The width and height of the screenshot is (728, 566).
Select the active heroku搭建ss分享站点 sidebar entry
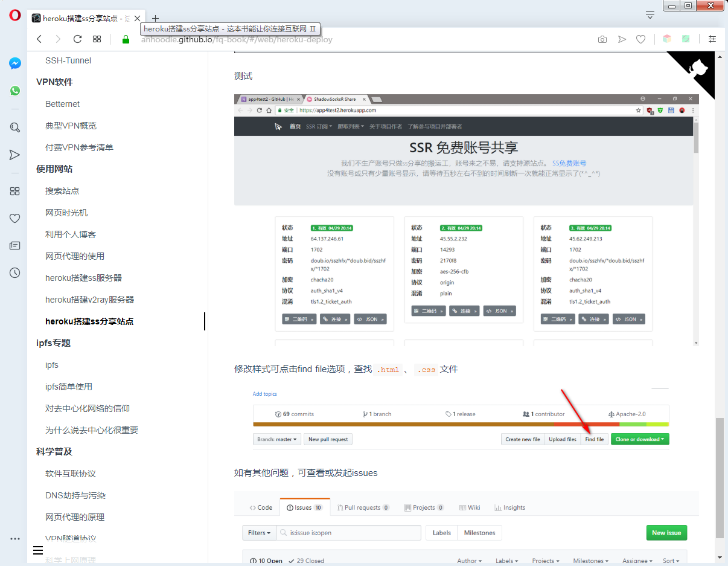coord(89,321)
